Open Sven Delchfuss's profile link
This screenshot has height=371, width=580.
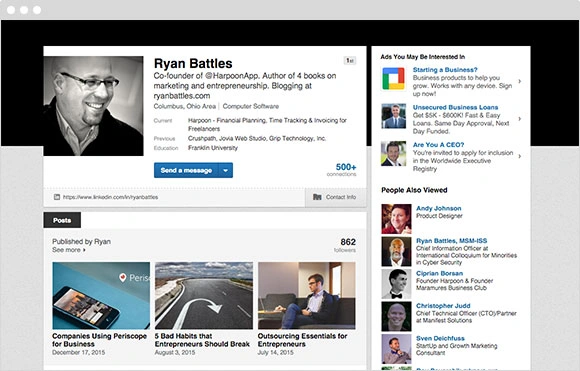440,338
